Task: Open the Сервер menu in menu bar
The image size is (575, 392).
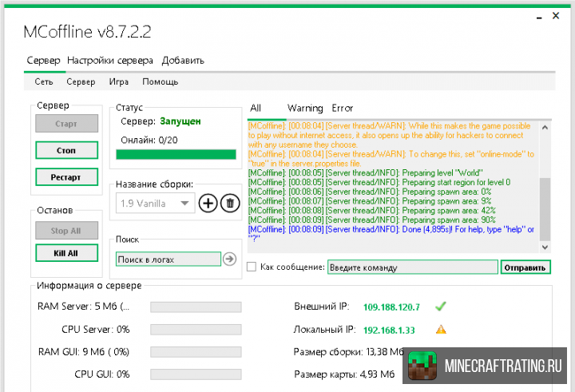Action: pyautogui.click(x=81, y=81)
